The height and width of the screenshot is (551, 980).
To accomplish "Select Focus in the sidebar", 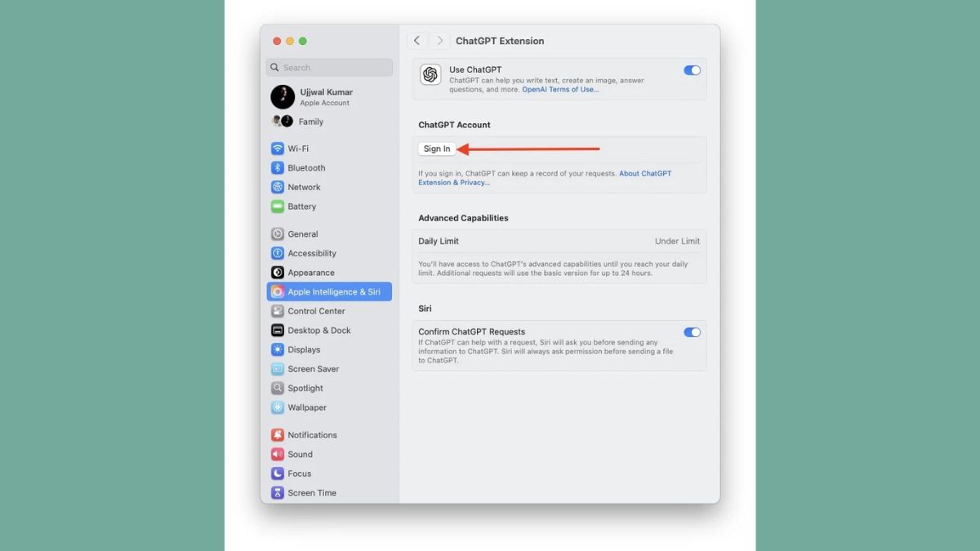I will coord(329,473).
